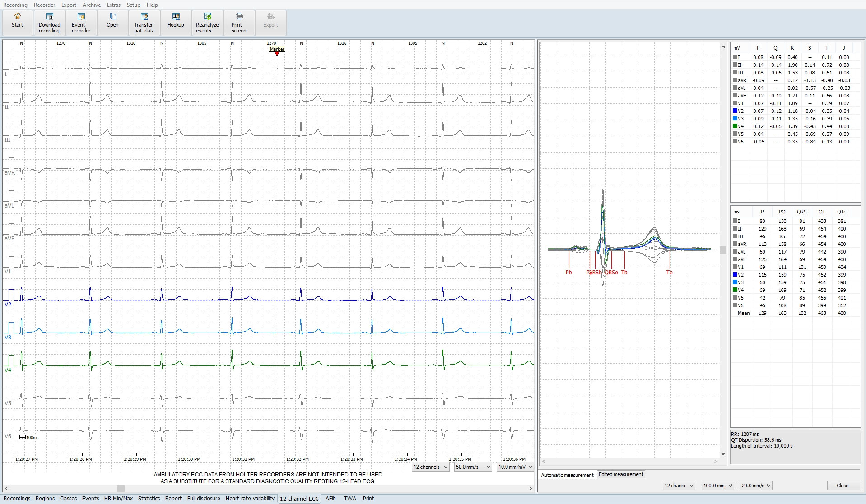Toggle the aVR lead box in mV table

(x=735, y=80)
